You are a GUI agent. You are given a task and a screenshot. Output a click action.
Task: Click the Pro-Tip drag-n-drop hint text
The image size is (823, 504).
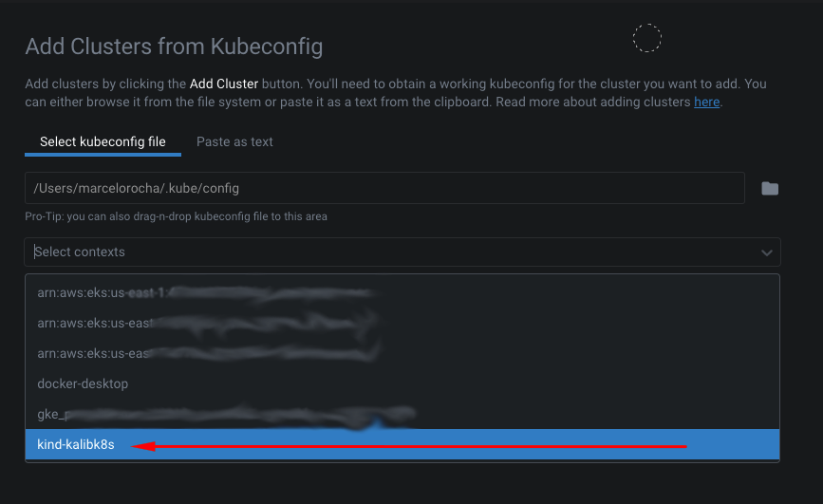(176, 216)
